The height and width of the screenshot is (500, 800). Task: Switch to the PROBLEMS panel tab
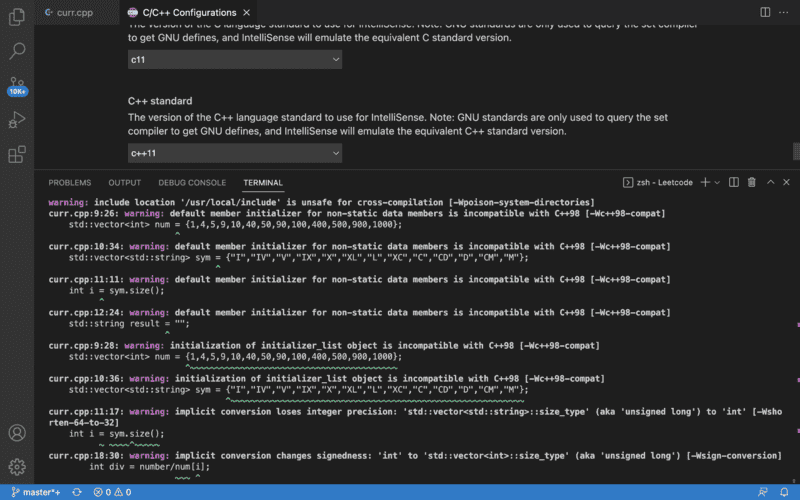(x=70, y=183)
